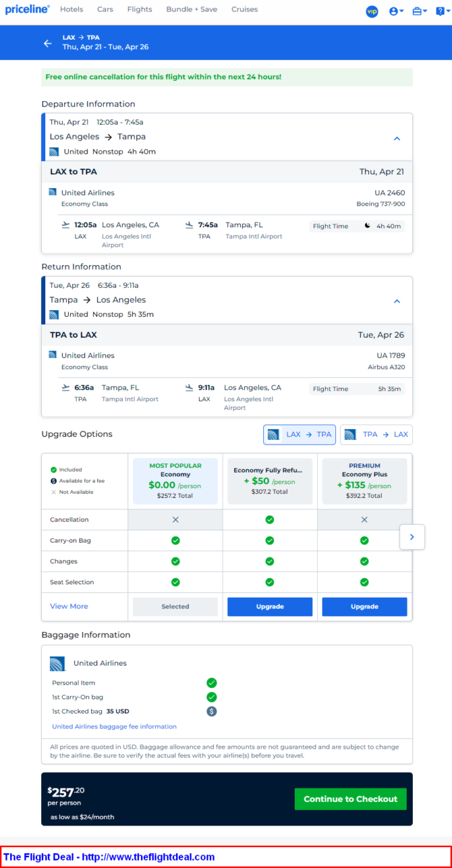Click Economy Plus cancellation X icon

tap(364, 520)
